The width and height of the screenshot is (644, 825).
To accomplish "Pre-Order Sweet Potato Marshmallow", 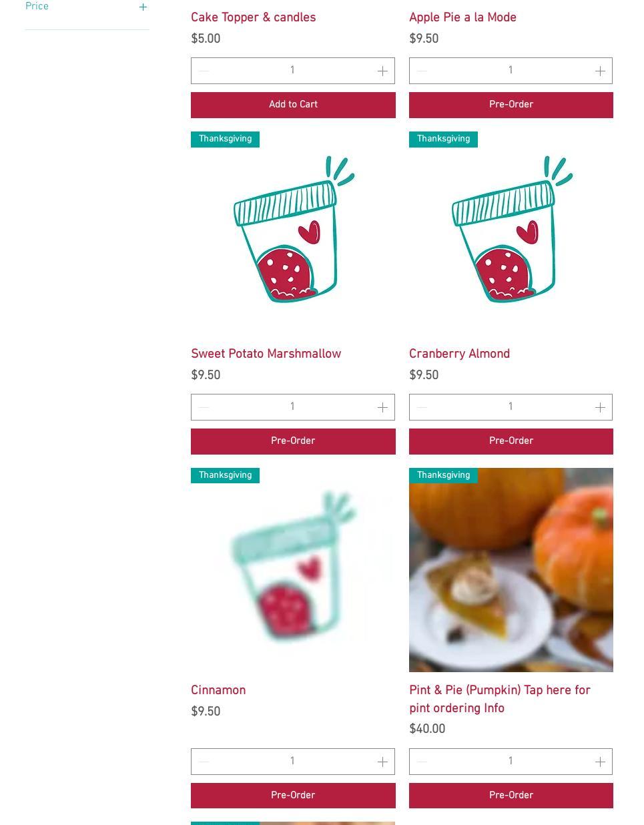I will (x=293, y=441).
